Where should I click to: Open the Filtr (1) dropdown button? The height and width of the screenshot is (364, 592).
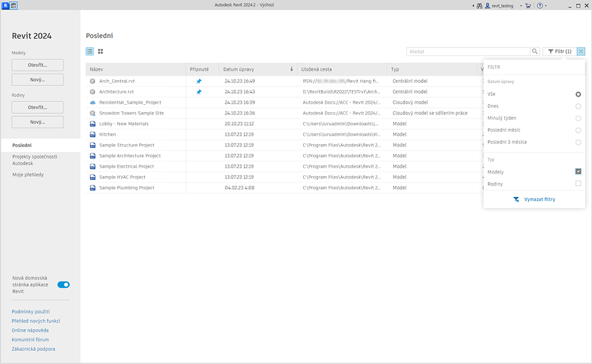click(x=559, y=52)
